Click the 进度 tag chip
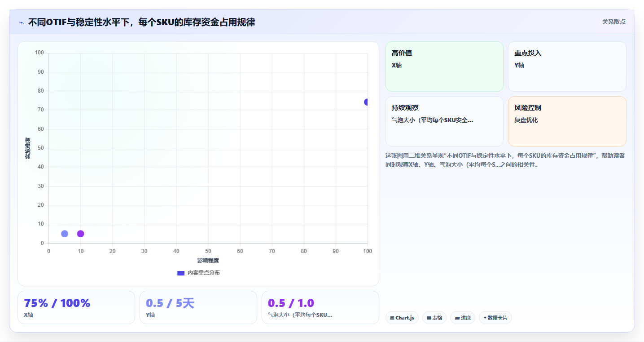This screenshot has height=342, width=644. click(x=463, y=318)
